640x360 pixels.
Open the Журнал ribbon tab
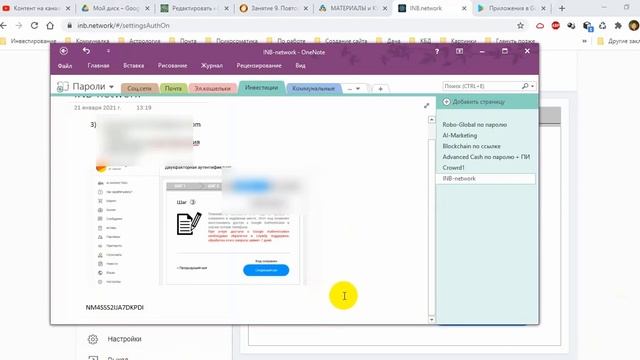coord(212,66)
